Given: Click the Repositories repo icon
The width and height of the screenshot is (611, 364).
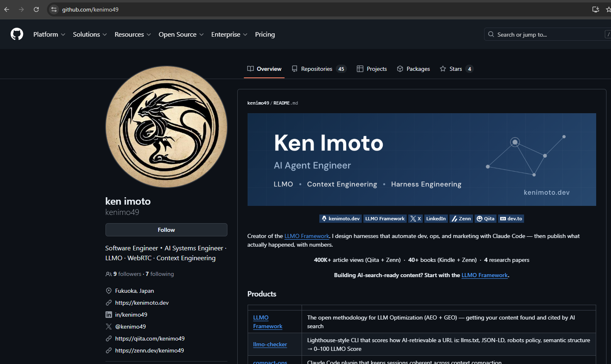Looking at the screenshot, I should (x=295, y=69).
